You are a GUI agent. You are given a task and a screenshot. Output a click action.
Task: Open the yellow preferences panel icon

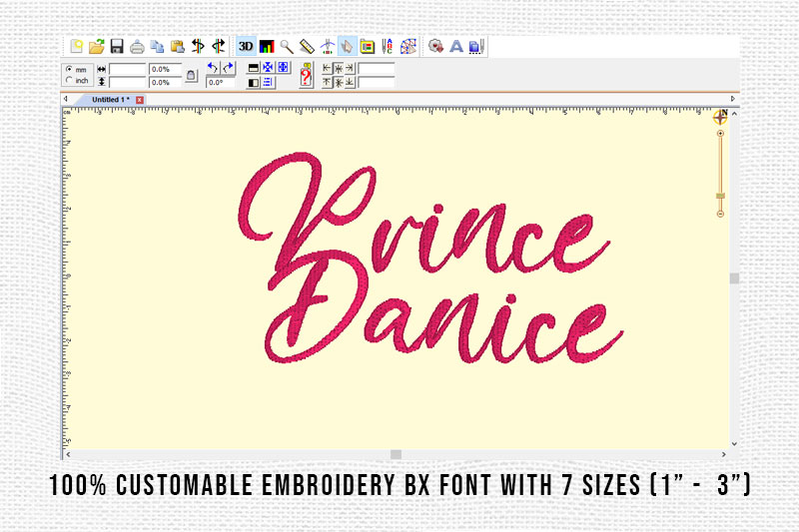(x=367, y=47)
